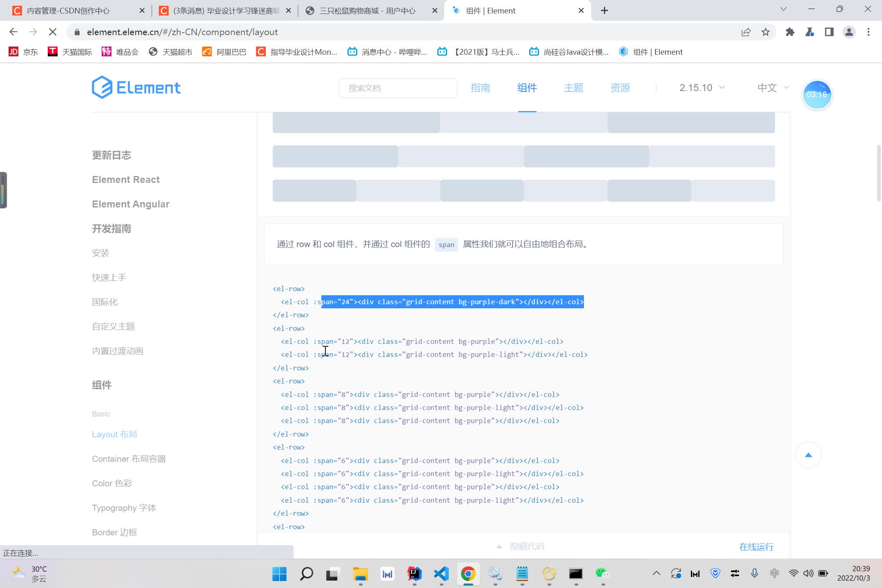Open Typography 字体 sidebar link

click(124, 508)
